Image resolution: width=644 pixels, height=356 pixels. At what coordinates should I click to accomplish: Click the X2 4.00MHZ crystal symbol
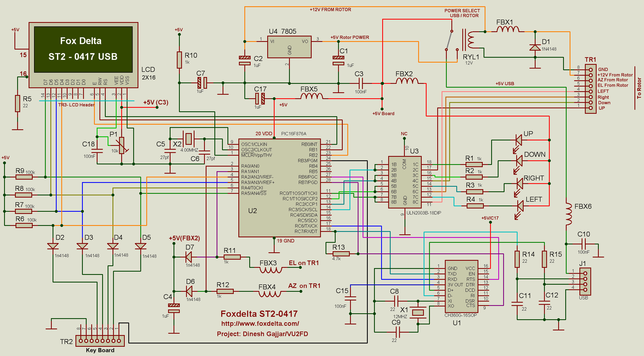[189, 139]
